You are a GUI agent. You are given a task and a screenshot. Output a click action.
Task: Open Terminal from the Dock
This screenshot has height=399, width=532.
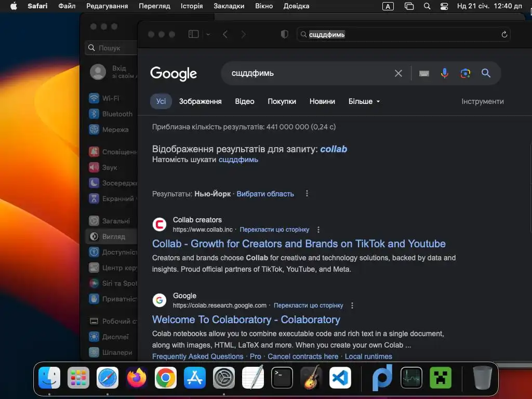point(282,378)
